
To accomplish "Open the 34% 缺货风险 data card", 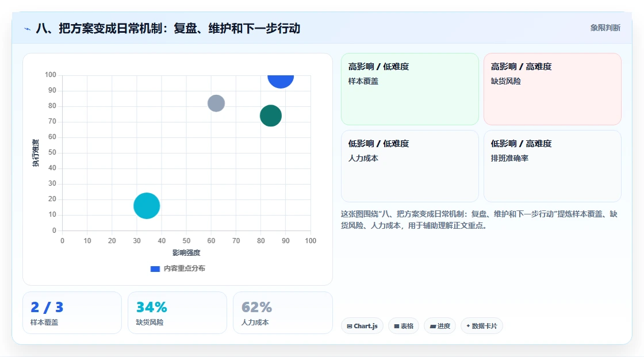I will 178,313.
